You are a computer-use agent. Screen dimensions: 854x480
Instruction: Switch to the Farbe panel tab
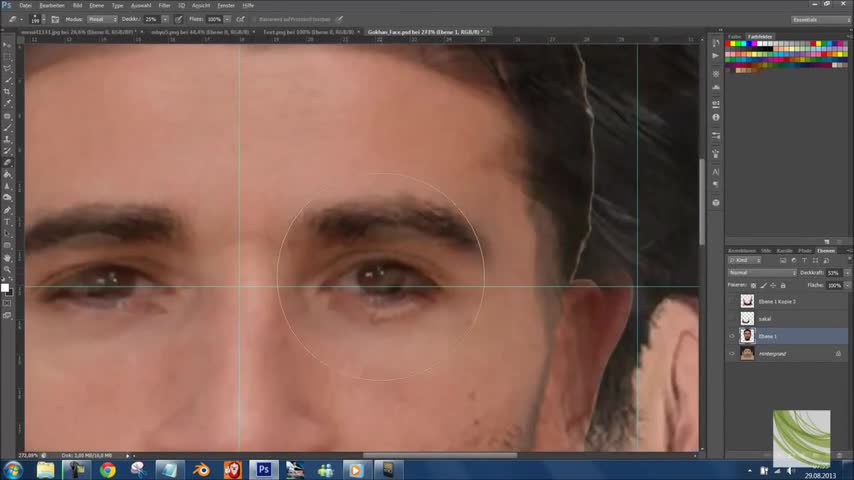pyautogui.click(x=735, y=37)
